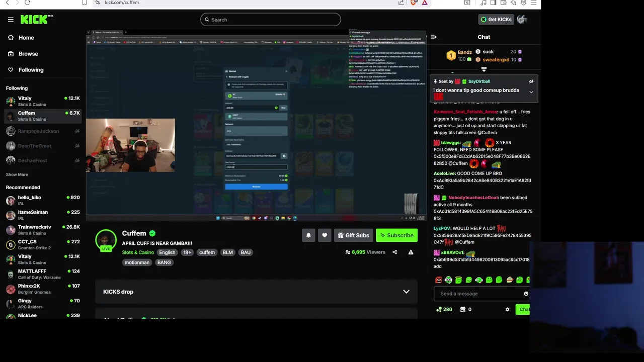Click the Get KICKs button

[x=496, y=20]
